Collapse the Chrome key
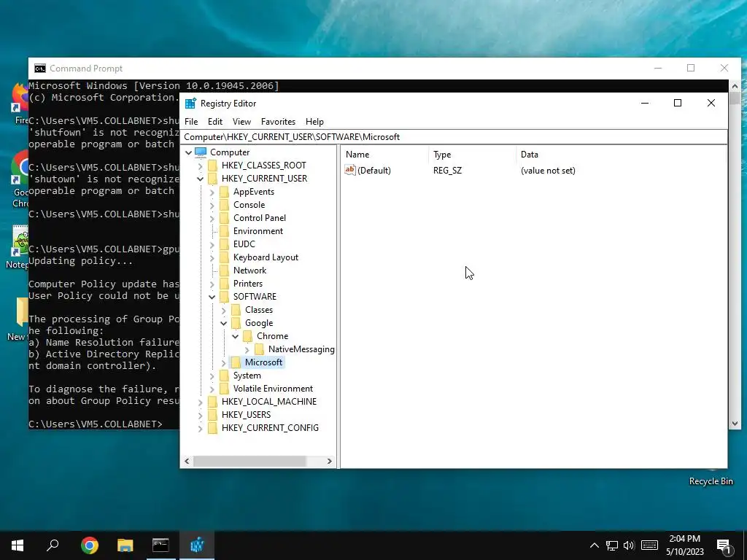This screenshot has height=560, width=747. pyautogui.click(x=236, y=336)
